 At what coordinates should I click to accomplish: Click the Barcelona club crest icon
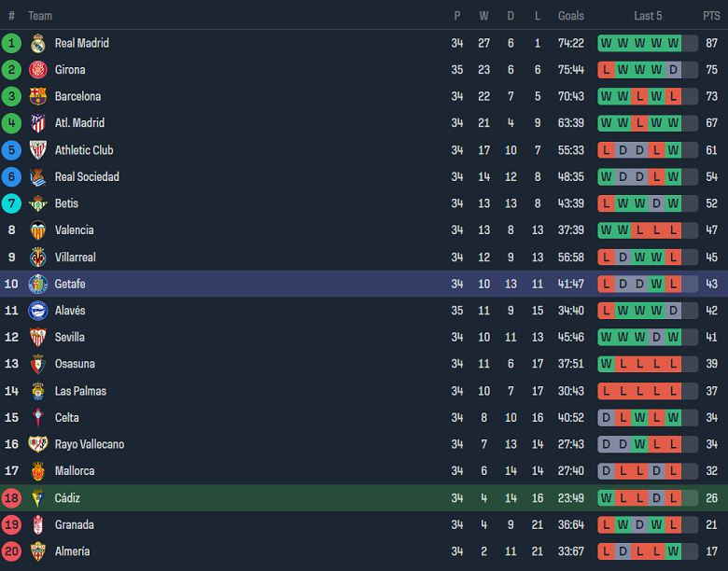pos(38,96)
